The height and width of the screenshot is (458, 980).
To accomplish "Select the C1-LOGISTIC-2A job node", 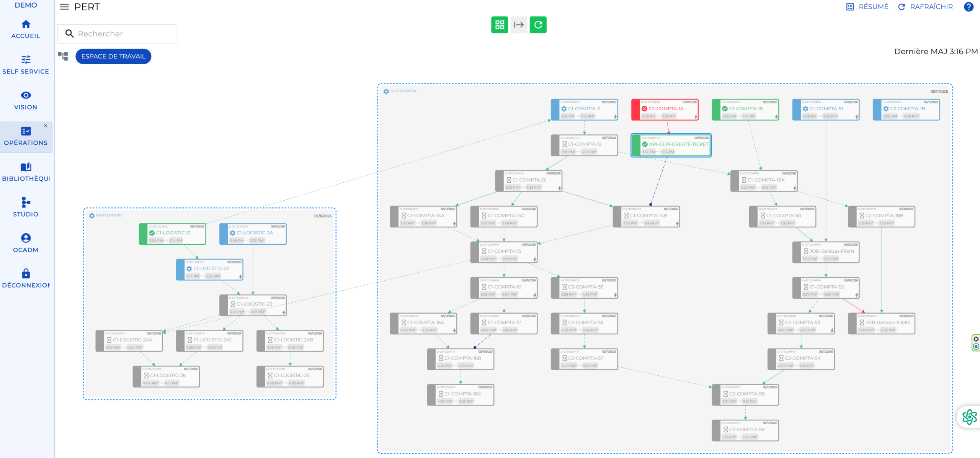I will 253,234.
